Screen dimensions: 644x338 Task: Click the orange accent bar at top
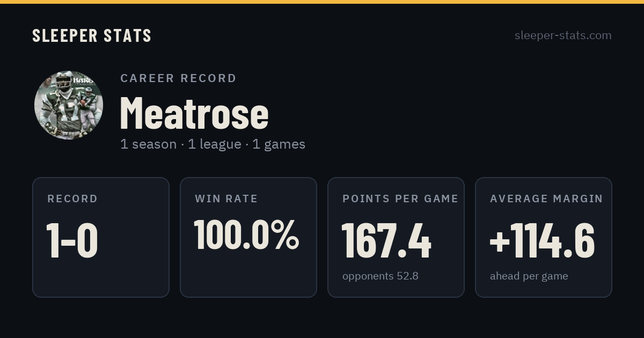pyautogui.click(x=322, y=2)
